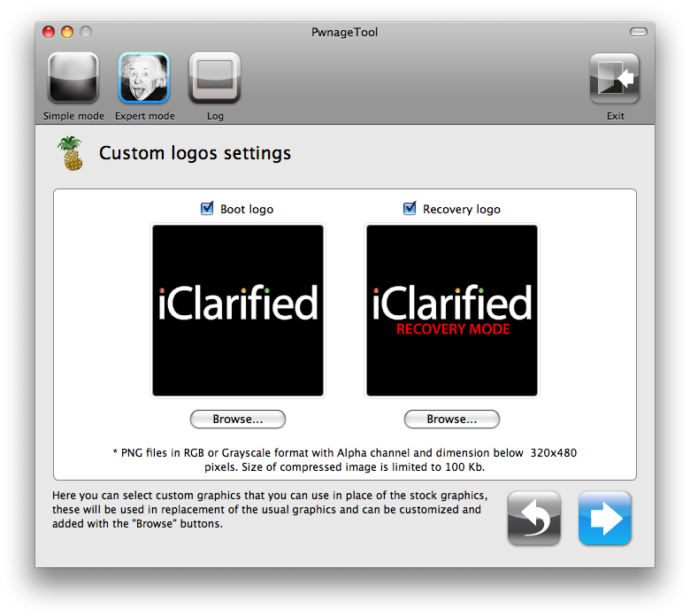Image resolution: width=690 pixels, height=616 pixels.
Task: Click the Recovery Mode logo preview
Action: point(452,311)
